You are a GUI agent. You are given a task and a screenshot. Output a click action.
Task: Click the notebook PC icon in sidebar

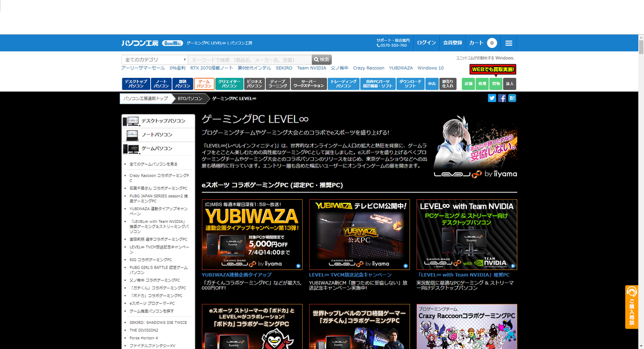click(x=131, y=135)
